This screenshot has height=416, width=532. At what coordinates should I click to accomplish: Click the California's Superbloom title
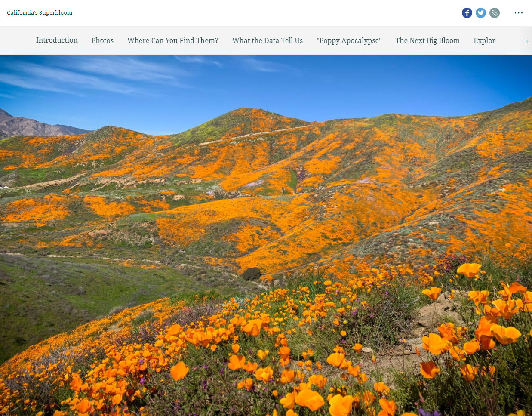coord(40,13)
